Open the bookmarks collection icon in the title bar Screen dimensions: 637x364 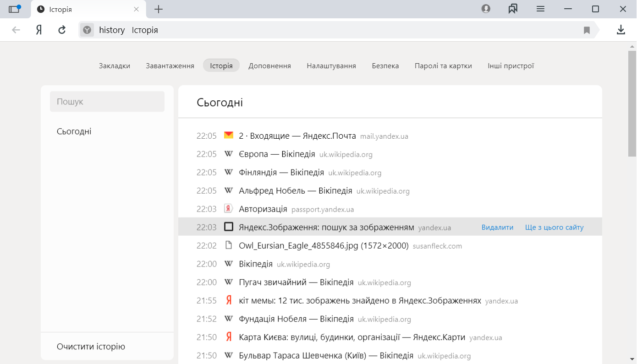point(513,9)
